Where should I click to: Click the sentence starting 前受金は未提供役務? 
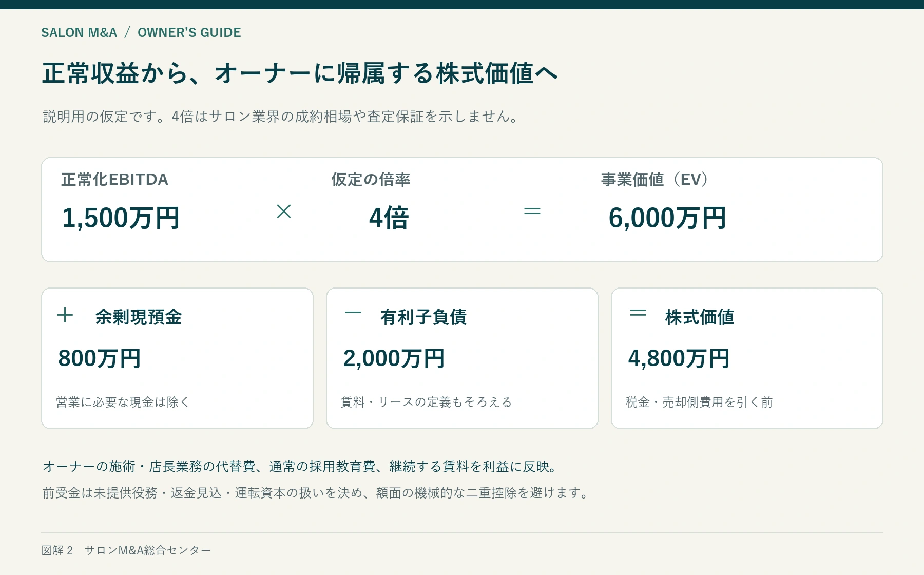316,493
